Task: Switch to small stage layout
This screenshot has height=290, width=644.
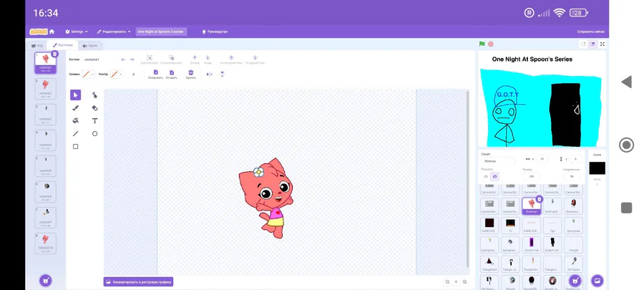Action: point(583,44)
